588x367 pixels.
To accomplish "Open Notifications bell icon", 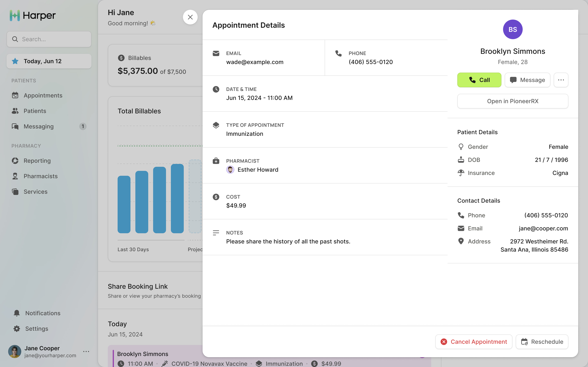I will pos(17,313).
